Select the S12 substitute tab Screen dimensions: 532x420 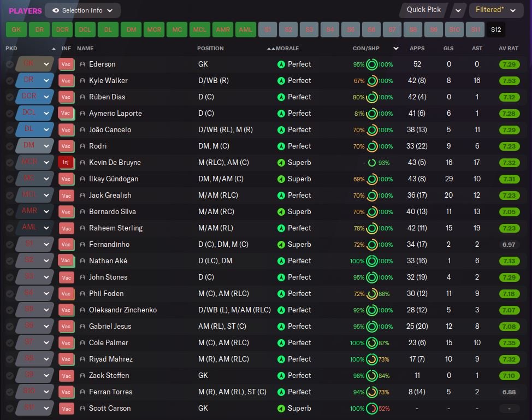tap(496, 29)
